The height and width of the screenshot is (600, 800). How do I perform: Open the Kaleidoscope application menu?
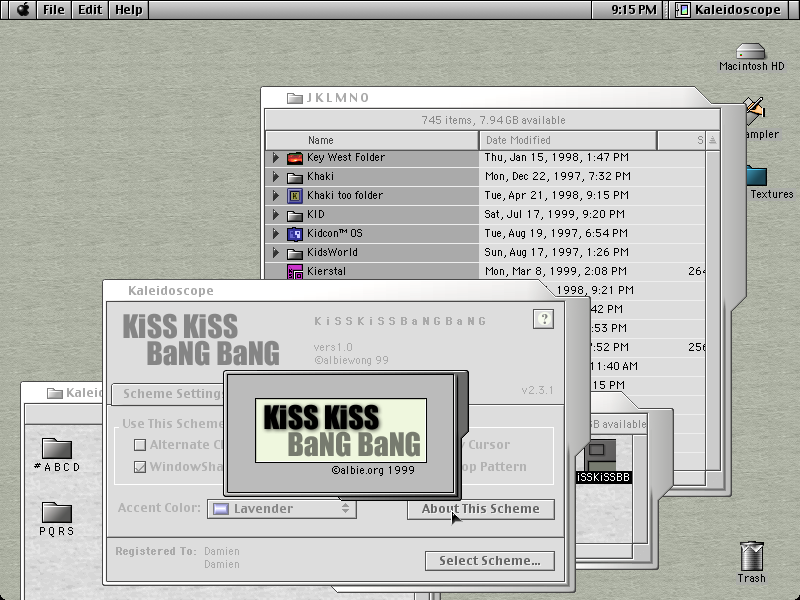coord(729,10)
